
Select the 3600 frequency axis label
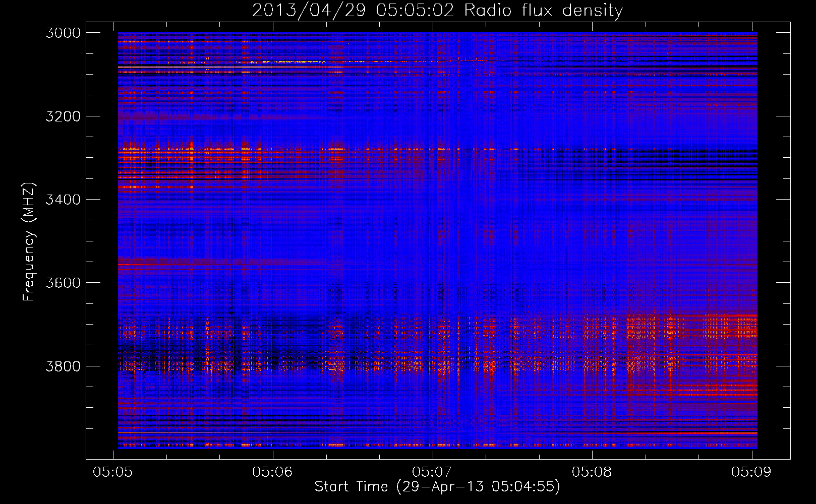63,283
